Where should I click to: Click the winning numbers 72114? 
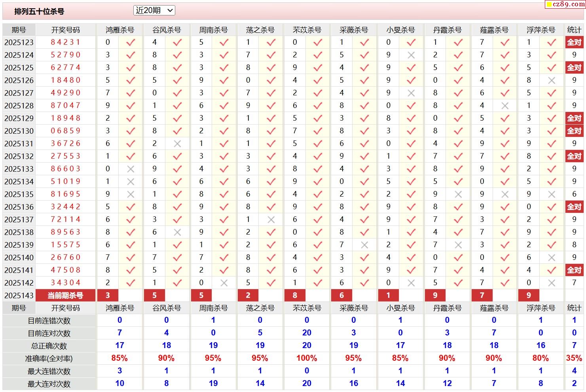65,220
